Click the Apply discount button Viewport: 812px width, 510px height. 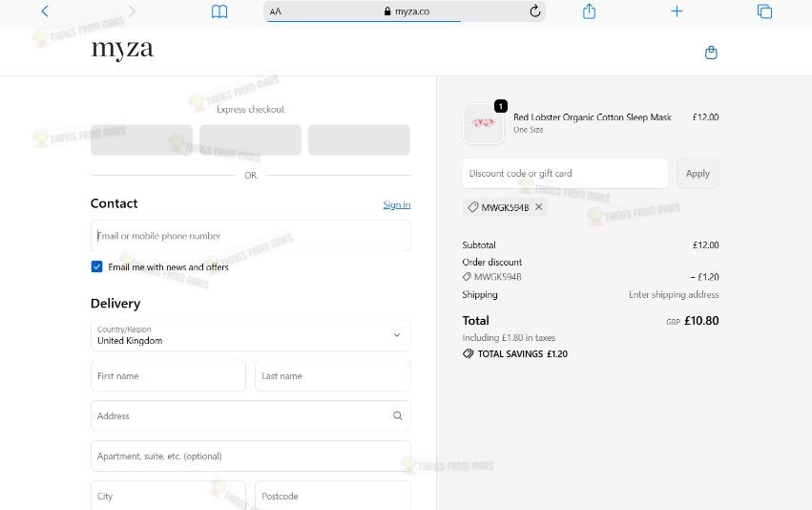[x=697, y=174]
